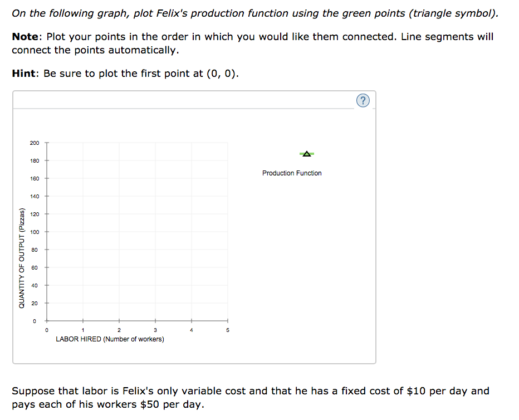Click the gridline intersection at 1 worker

click(83, 320)
